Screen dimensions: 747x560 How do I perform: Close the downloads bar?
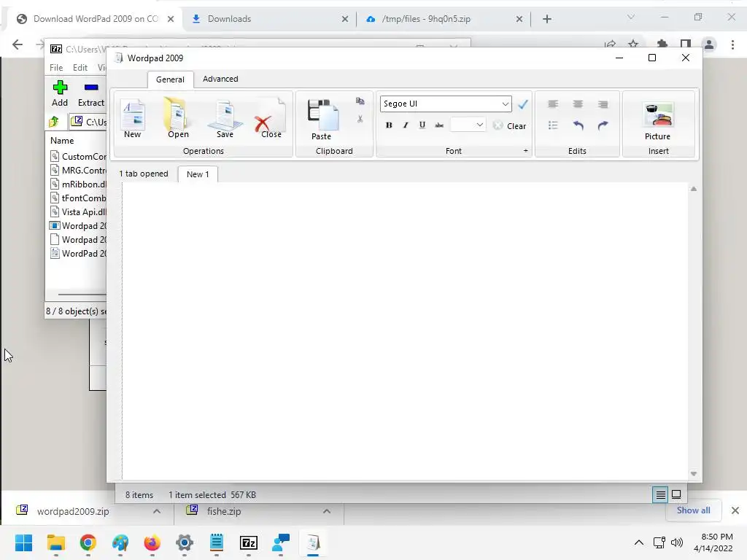735,510
